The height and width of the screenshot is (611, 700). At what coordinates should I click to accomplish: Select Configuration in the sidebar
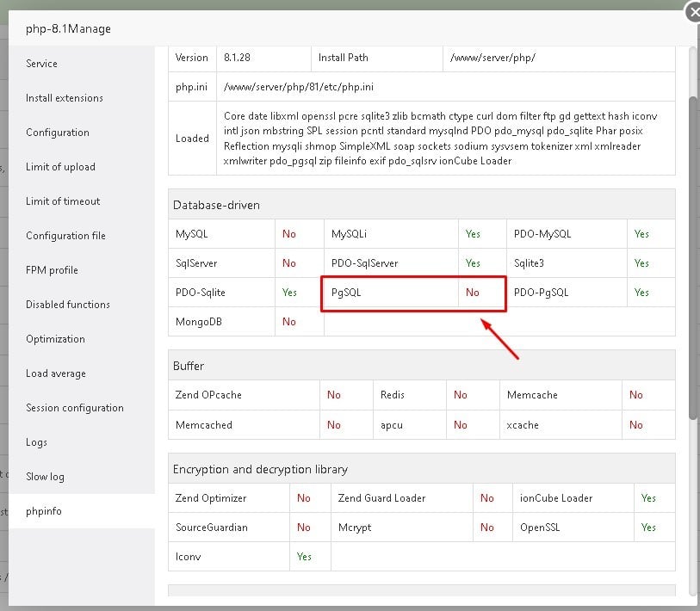click(x=58, y=133)
